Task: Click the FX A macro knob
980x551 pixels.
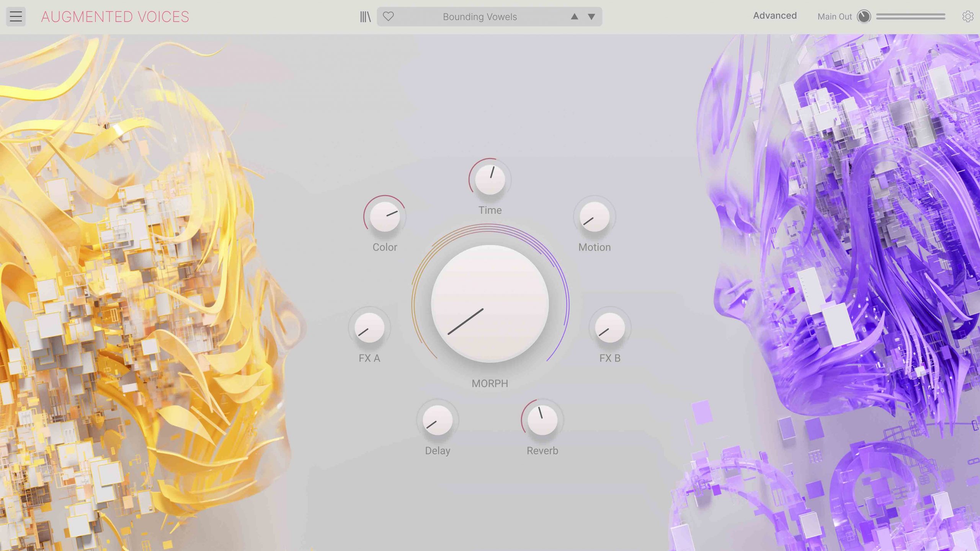Action: (x=369, y=328)
